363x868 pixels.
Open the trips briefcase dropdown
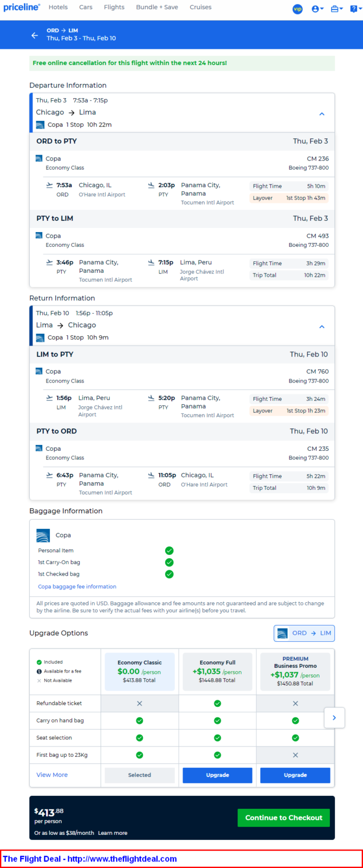(x=336, y=9)
